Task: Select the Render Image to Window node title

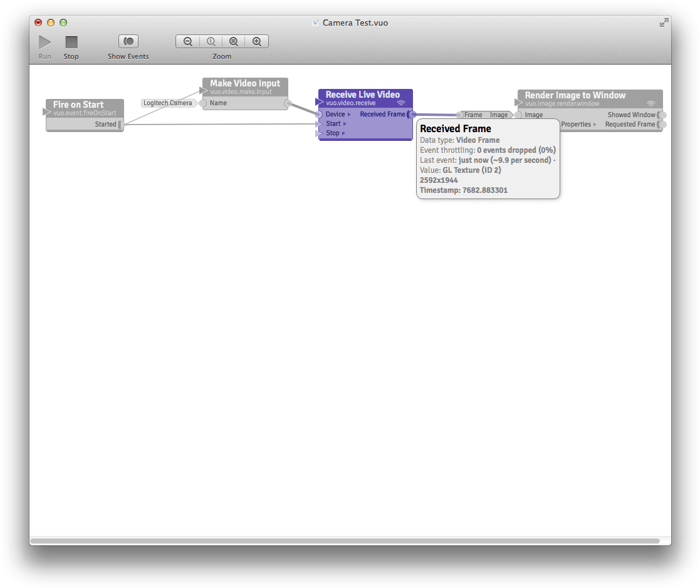Action: point(575,95)
